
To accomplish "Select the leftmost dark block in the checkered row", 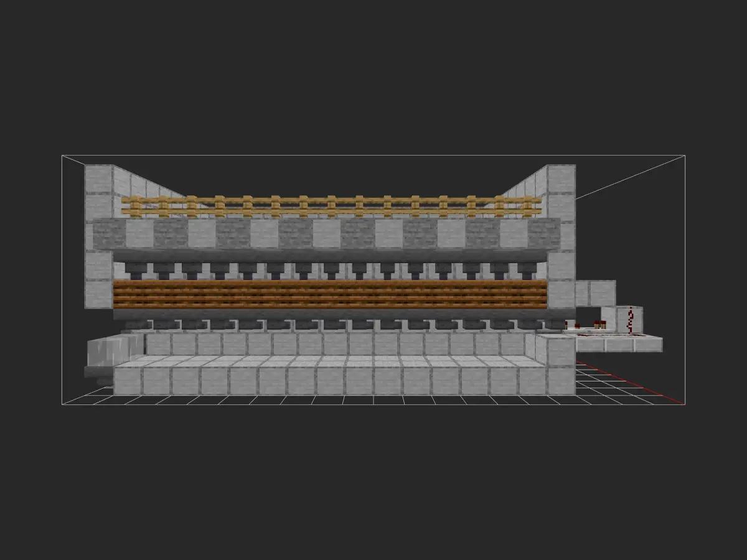I will 110,234.
